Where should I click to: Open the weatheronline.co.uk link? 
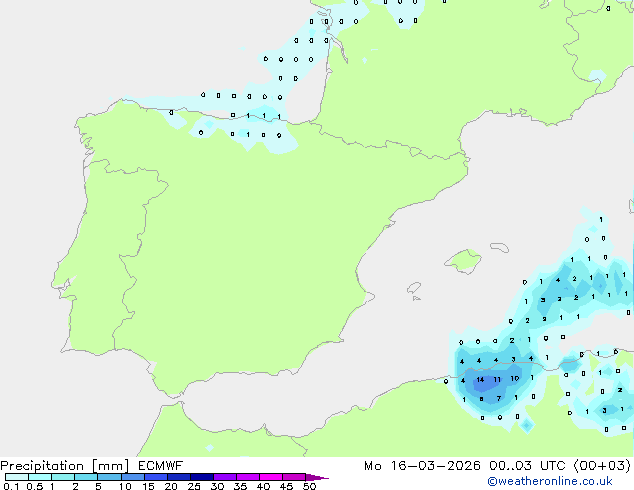point(549,481)
